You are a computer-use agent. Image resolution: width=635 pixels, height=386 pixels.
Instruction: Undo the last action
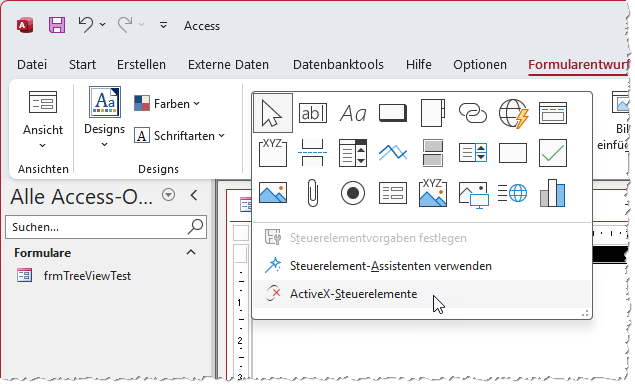86,25
